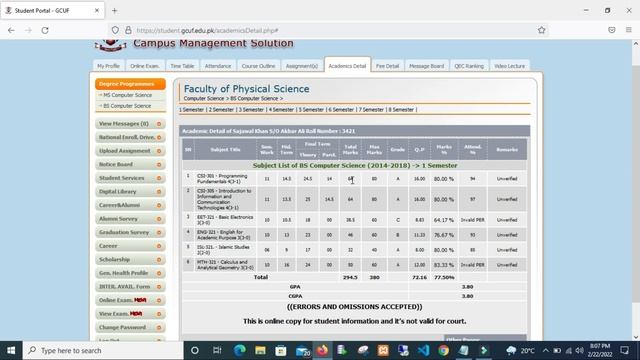Image resolution: width=640 pixels, height=360 pixels.
Task: Bookmark this page with the star icon
Action: coord(541,30)
